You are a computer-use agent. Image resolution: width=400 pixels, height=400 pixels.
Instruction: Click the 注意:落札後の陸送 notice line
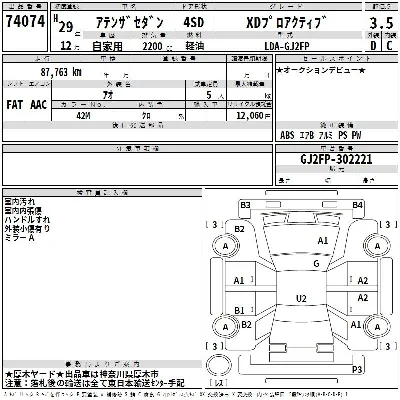tap(95, 383)
